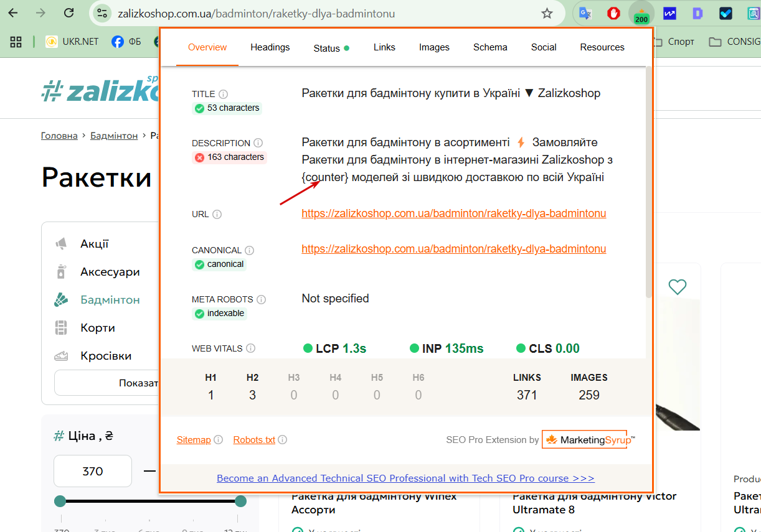Open Кросівки category in sidebar
This screenshot has height=532, width=761.
tap(106, 356)
